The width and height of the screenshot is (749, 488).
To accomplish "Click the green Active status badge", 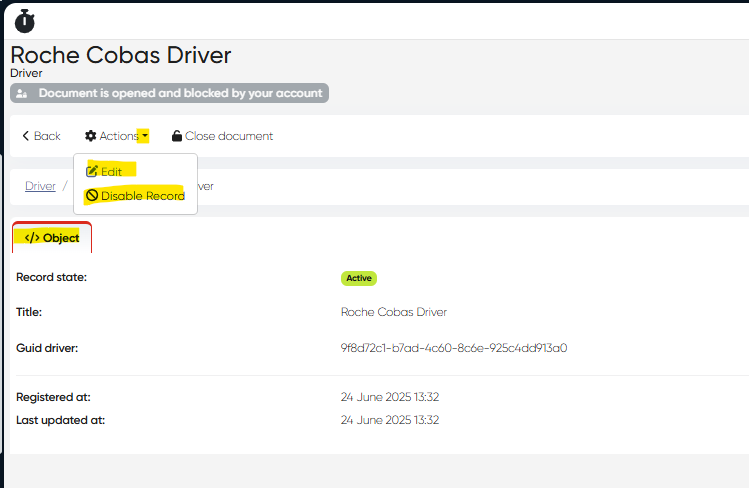I will click(x=359, y=278).
